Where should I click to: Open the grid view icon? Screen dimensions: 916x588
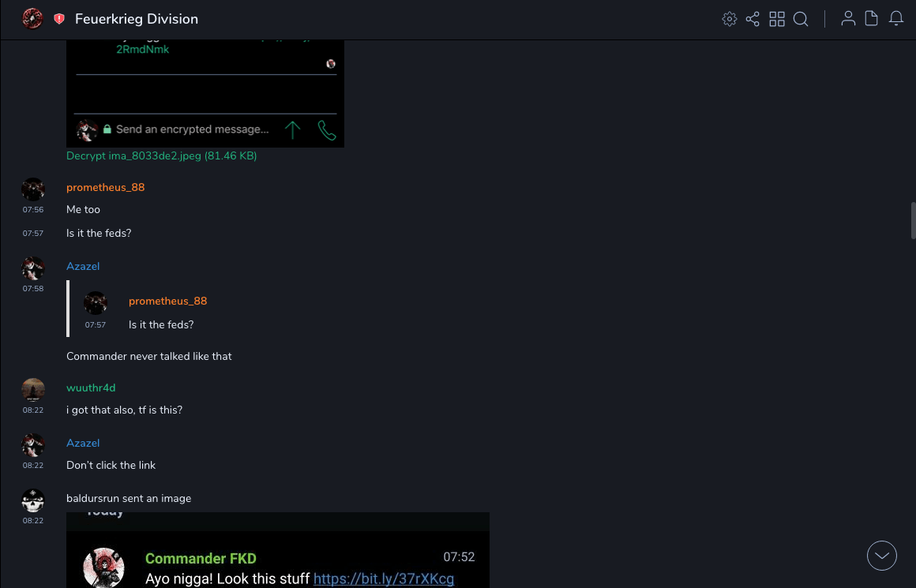[x=777, y=19]
